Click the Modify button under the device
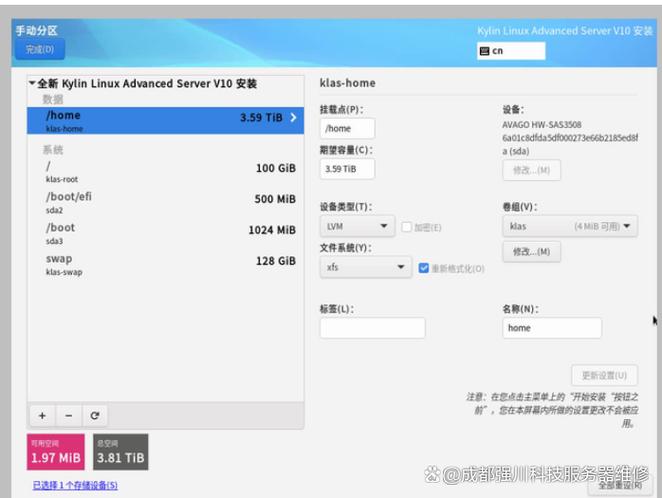This screenshot has width=662, height=498. pyautogui.click(x=532, y=170)
